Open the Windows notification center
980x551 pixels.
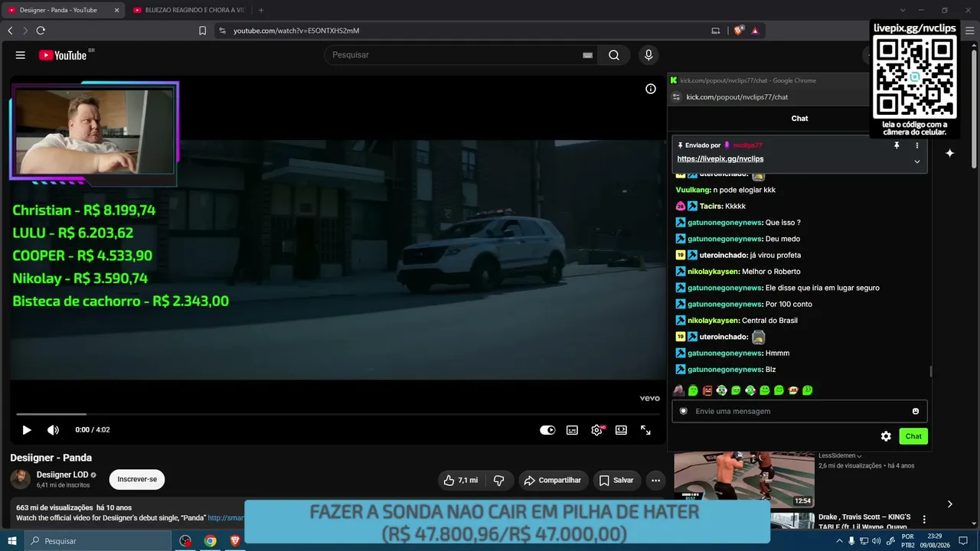tap(963, 541)
